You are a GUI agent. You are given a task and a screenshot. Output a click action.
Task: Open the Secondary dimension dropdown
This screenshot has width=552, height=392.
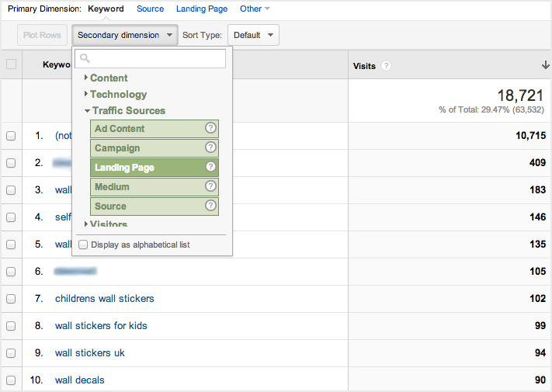click(124, 35)
